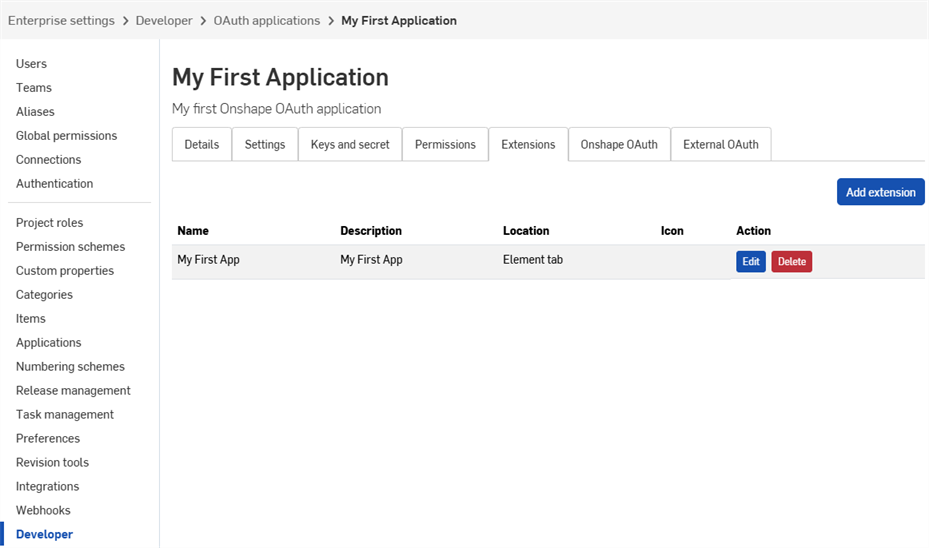Select Aliases in the sidebar
This screenshot has width=929, height=548.
tap(35, 111)
